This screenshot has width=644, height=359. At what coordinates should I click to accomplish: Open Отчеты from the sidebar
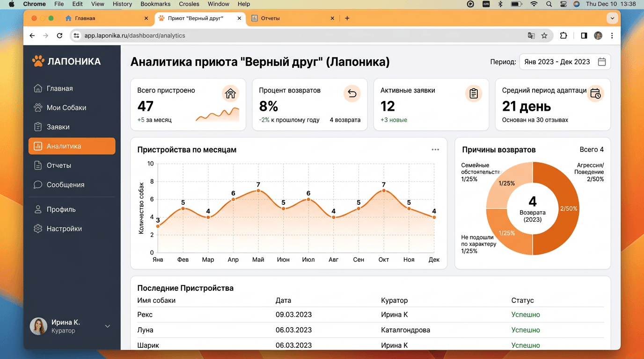click(x=72, y=165)
